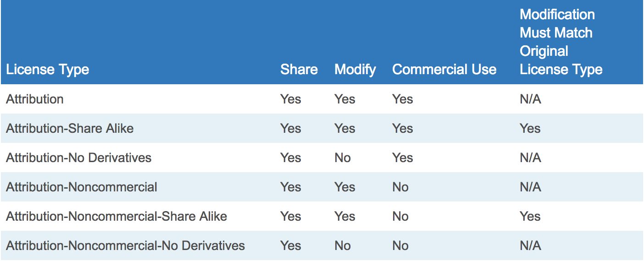This screenshot has height=261, width=644.
Task: Click Modify value for Attribution-No Derivatives
Action: point(343,158)
